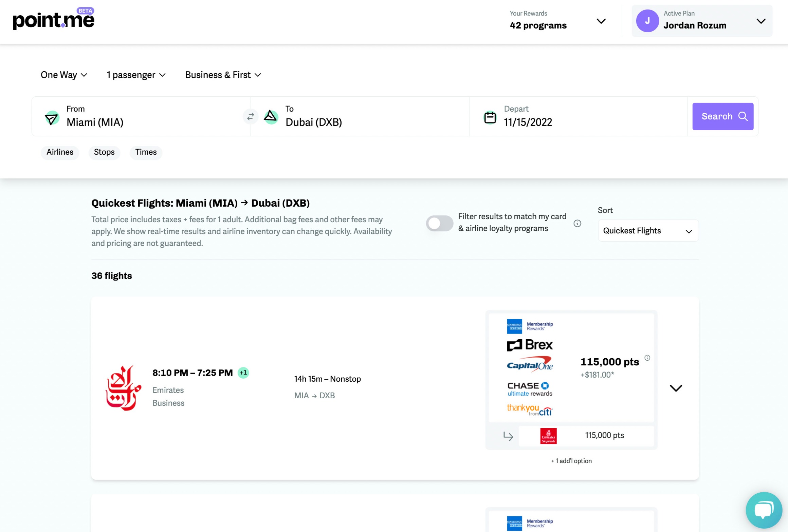This screenshot has width=788, height=532.
Task: Click the Emirates Skywards logo
Action: pyautogui.click(x=548, y=436)
